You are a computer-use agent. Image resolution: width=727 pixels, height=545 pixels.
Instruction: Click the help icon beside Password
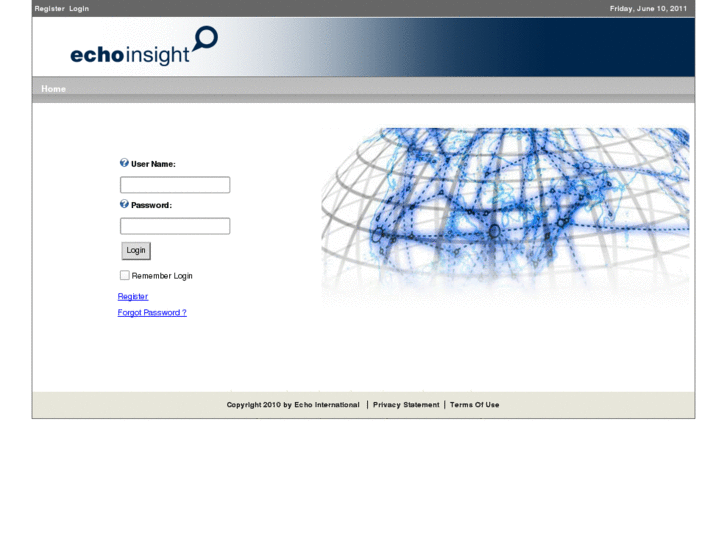[x=124, y=204]
